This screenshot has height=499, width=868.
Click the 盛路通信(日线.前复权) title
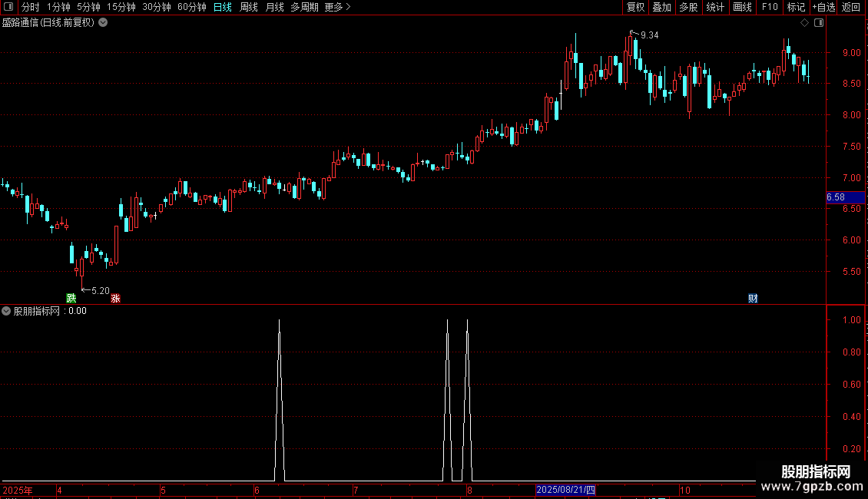[x=48, y=23]
